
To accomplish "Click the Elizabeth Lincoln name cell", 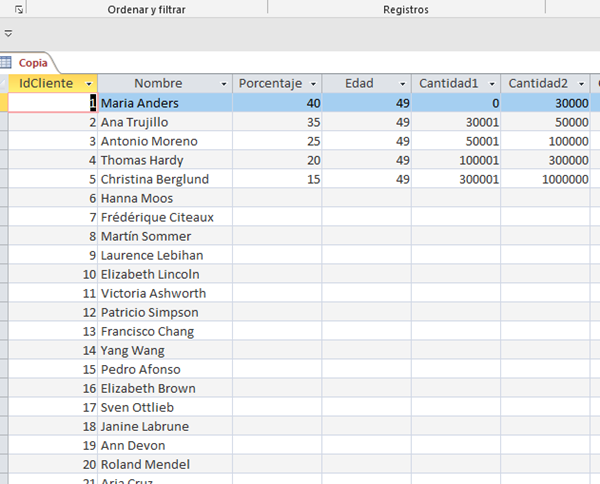I will point(165,274).
